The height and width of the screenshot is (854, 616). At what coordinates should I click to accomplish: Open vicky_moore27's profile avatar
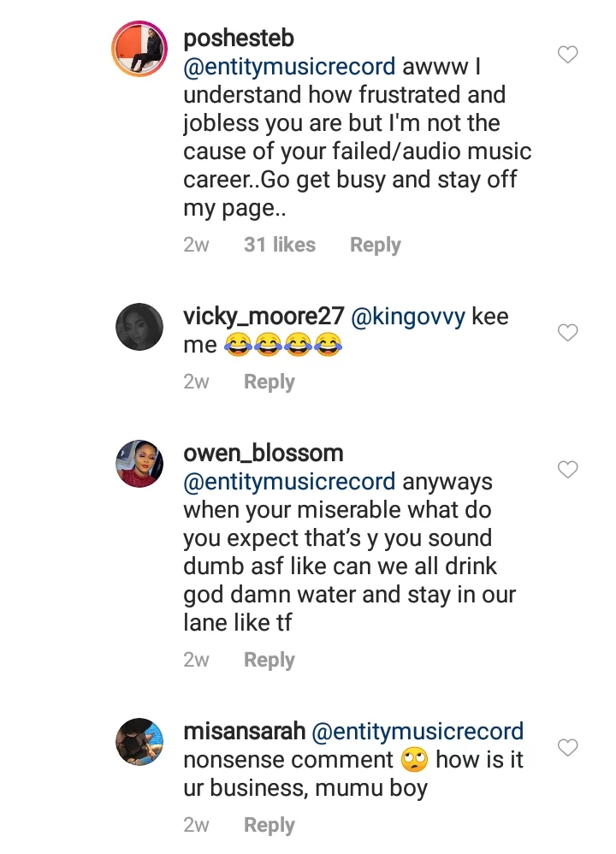[139, 326]
